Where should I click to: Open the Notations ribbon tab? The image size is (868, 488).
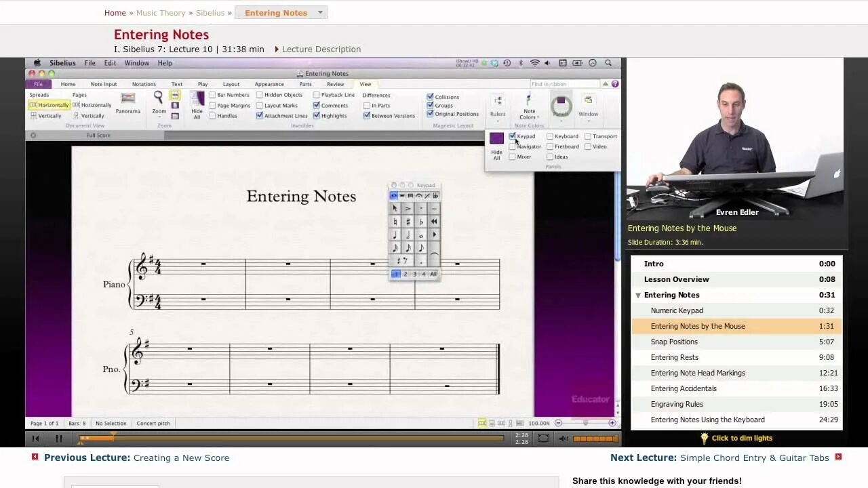[144, 84]
